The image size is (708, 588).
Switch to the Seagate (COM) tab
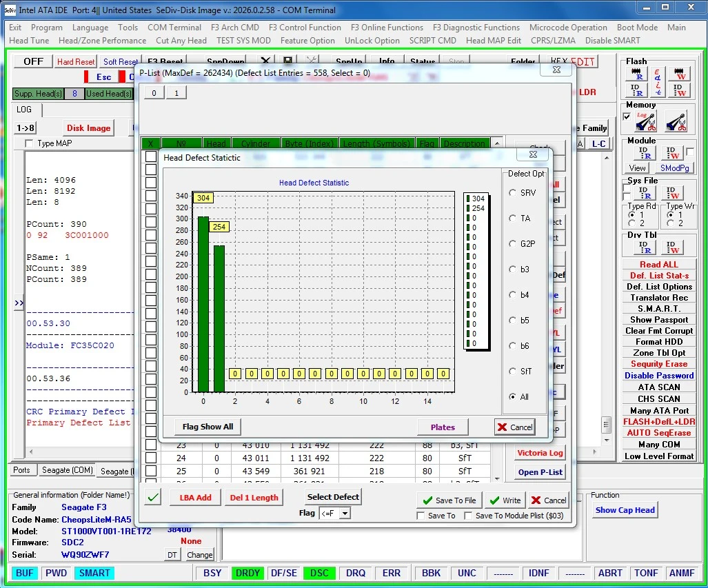68,470
